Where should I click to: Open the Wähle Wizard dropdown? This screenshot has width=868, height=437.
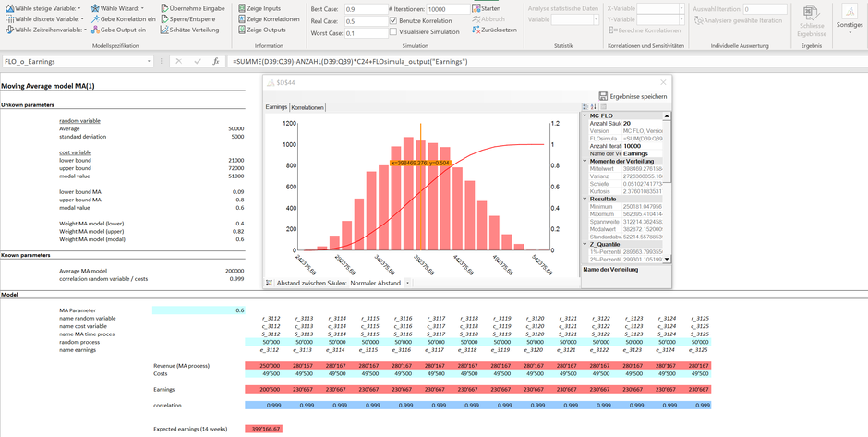118,8
